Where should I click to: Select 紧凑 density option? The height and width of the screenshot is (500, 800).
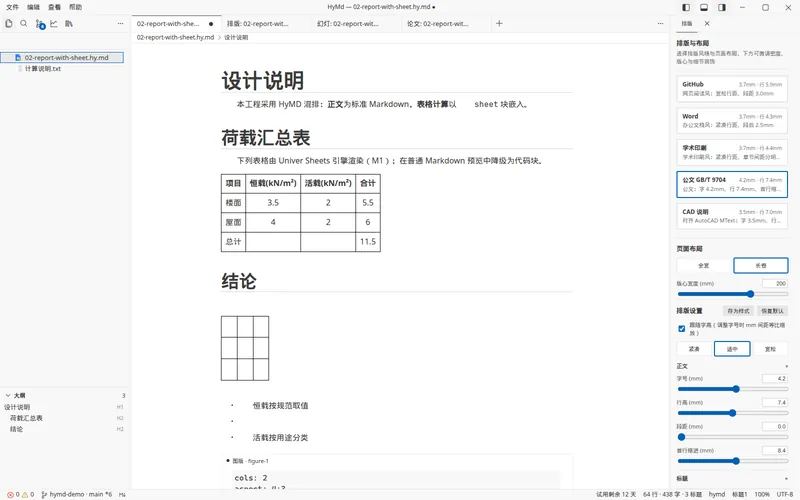pos(694,349)
